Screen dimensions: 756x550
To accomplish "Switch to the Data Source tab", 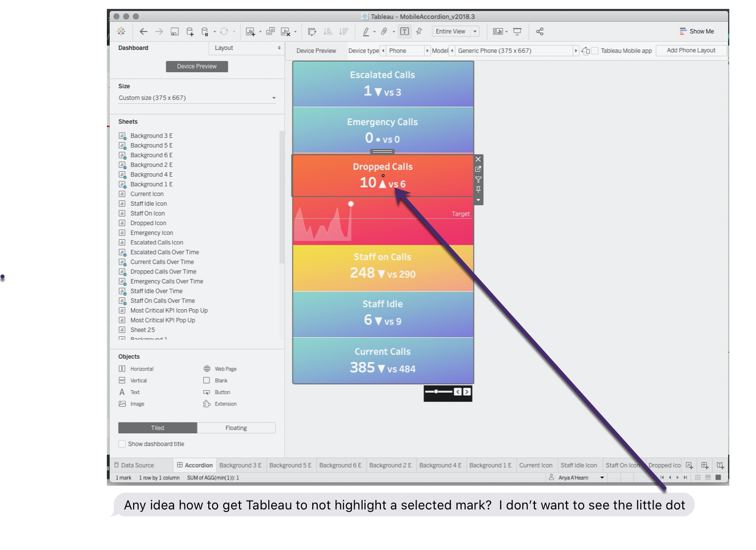I will tap(134, 465).
